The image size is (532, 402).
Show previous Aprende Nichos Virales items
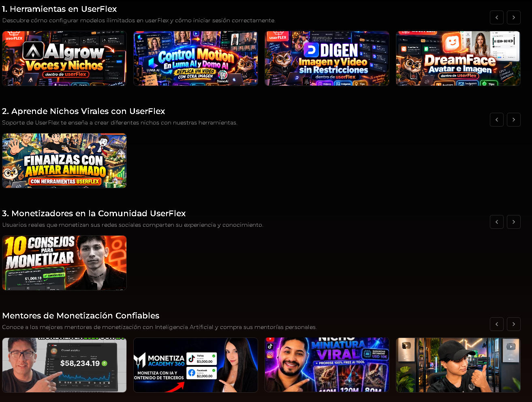[x=497, y=120]
